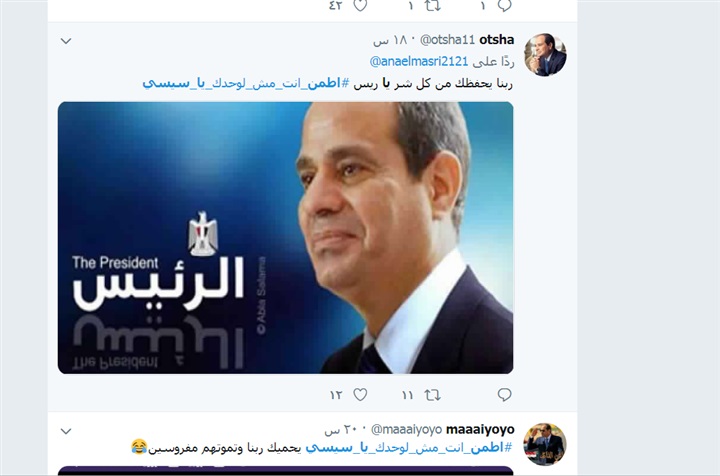The height and width of the screenshot is (476, 720).
Task: Click heart icon on the top tweet
Action: coord(360,5)
